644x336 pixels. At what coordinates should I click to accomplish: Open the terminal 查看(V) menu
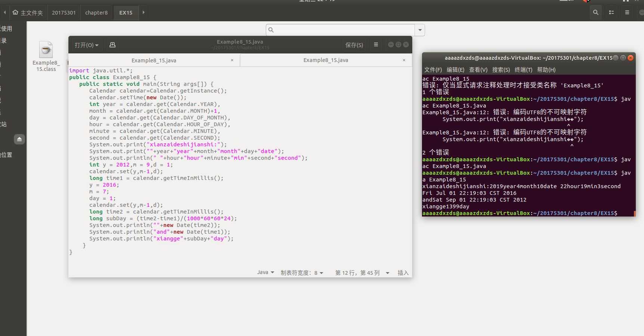pyautogui.click(x=478, y=70)
